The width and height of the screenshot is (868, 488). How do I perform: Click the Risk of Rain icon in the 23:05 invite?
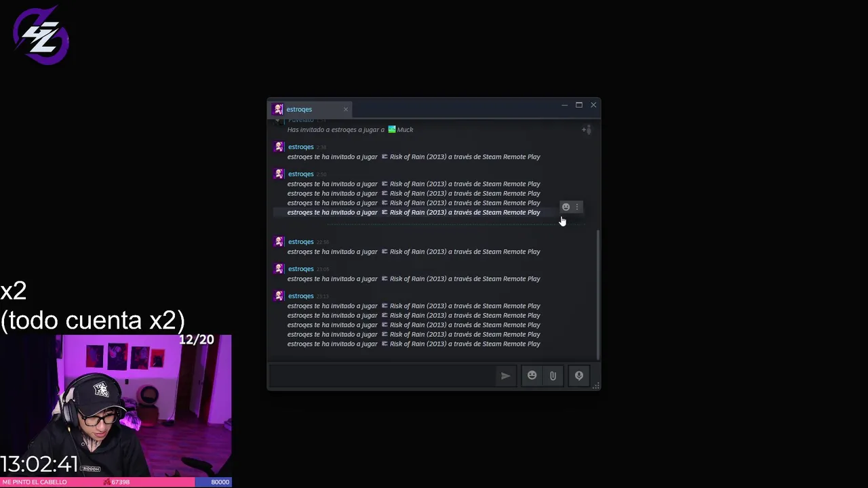(384, 279)
